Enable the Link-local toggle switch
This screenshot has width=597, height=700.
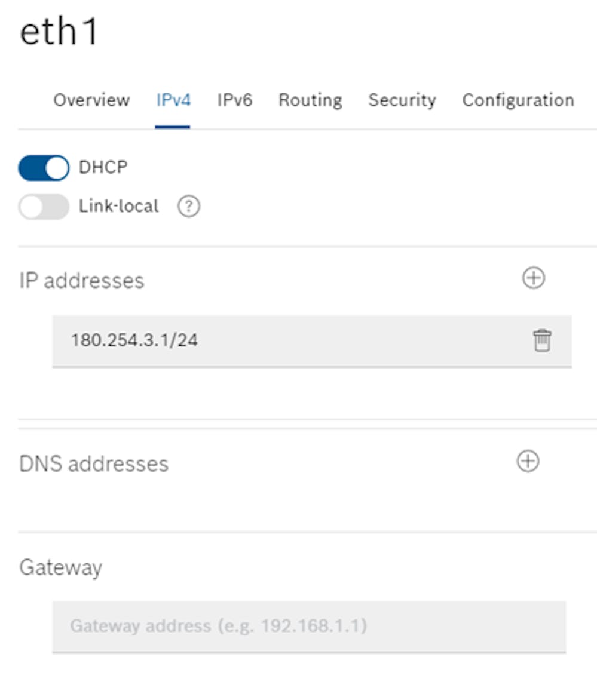[44, 207]
